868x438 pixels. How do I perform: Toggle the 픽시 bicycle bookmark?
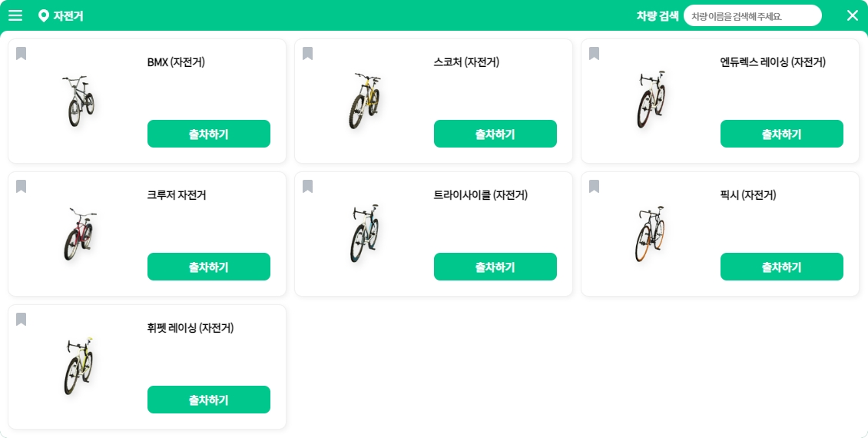[595, 187]
